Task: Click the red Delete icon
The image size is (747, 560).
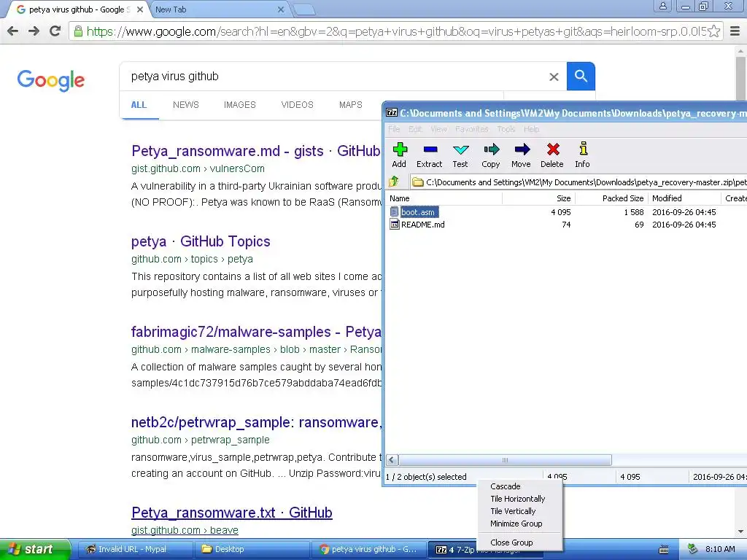Action: pyautogui.click(x=552, y=155)
